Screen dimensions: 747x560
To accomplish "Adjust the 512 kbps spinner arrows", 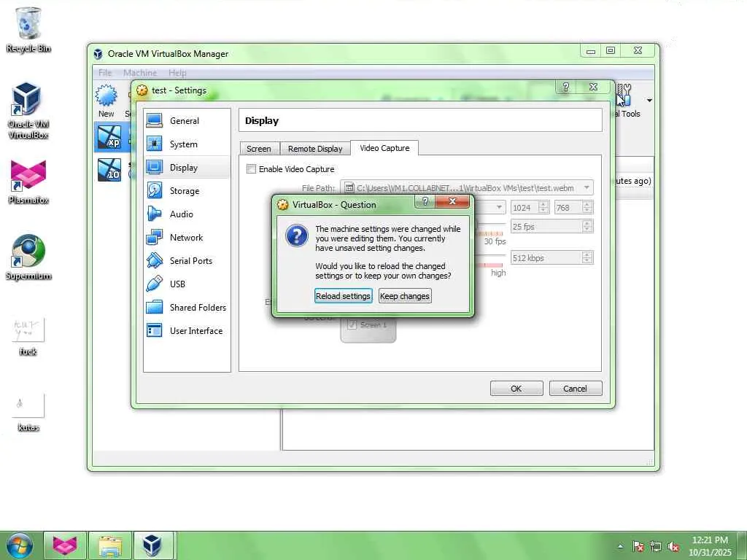I will 587,257.
